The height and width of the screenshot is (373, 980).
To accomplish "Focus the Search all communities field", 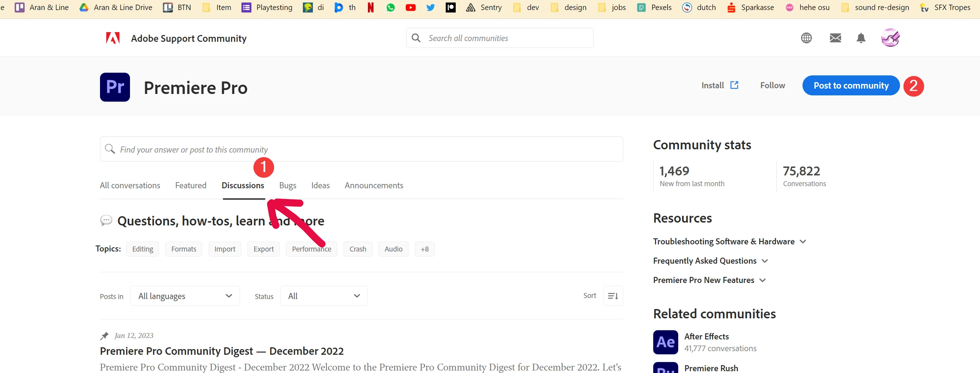I will click(x=499, y=38).
